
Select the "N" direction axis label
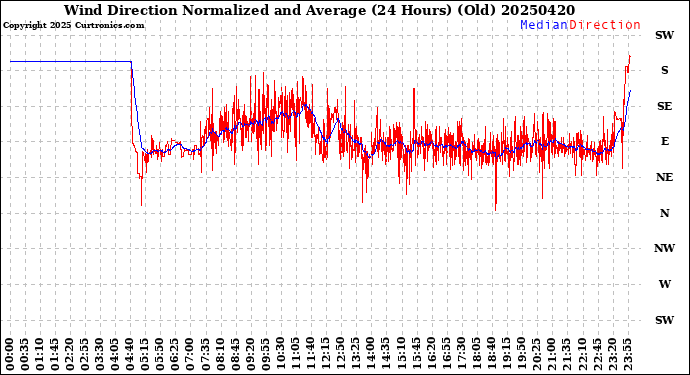[664, 213]
